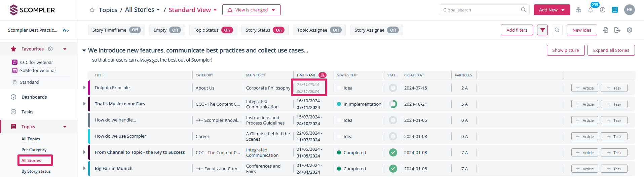Open Dashboards in the sidebar
Screen dimensions: 644x177
34,97
